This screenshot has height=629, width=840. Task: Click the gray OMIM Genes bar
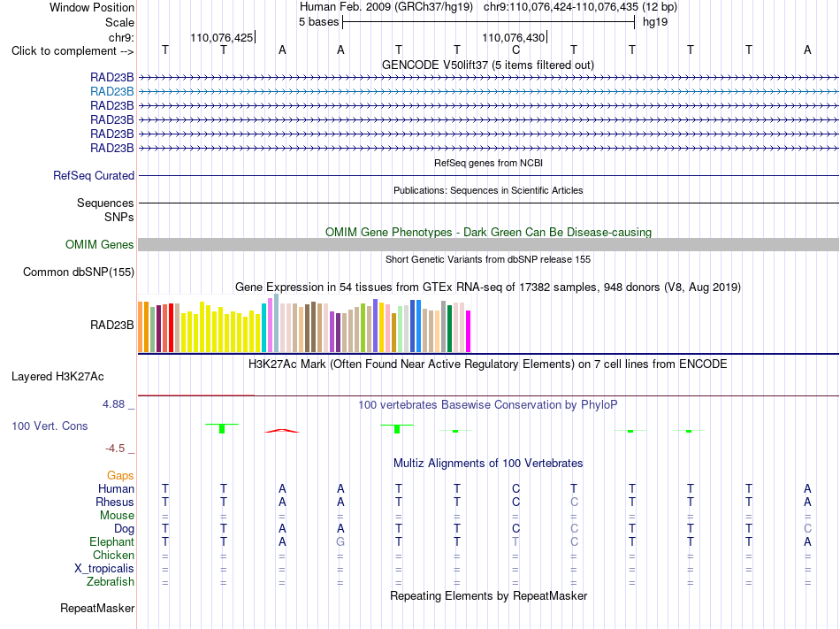pyautogui.click(x=488, y=245)
